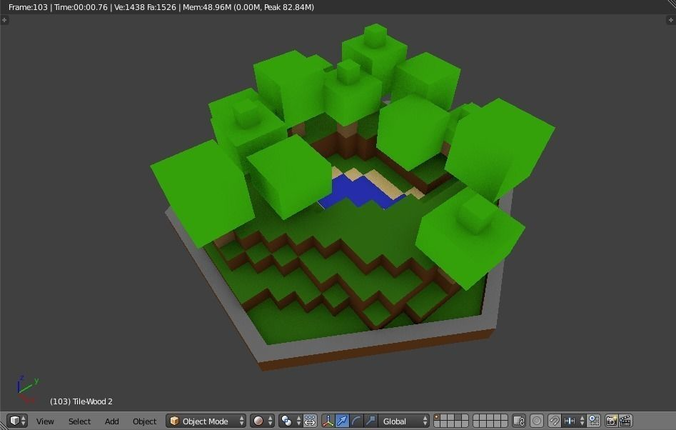The height and width of the screenshot is (430, 676).
Task: Click the XYZ axis orientation indicator
Action: pos(28,389)
